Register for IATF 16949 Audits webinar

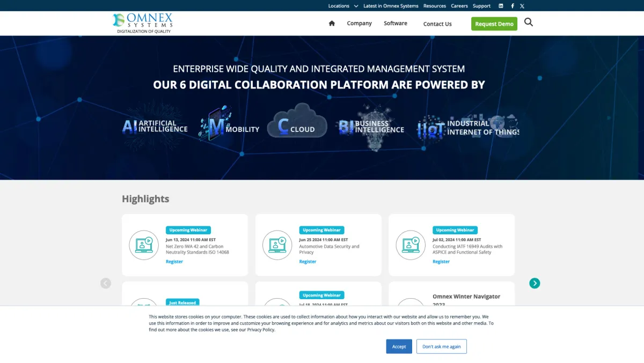441,262
